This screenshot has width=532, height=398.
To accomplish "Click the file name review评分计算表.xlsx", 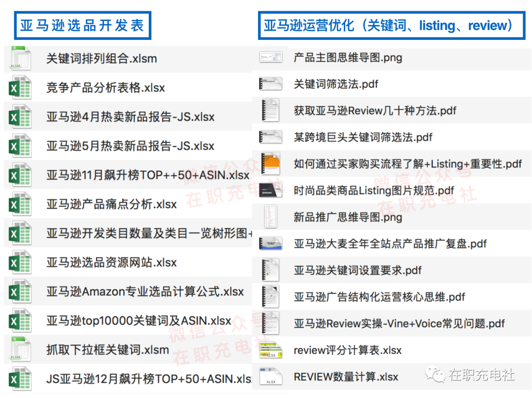I will 348,351.
